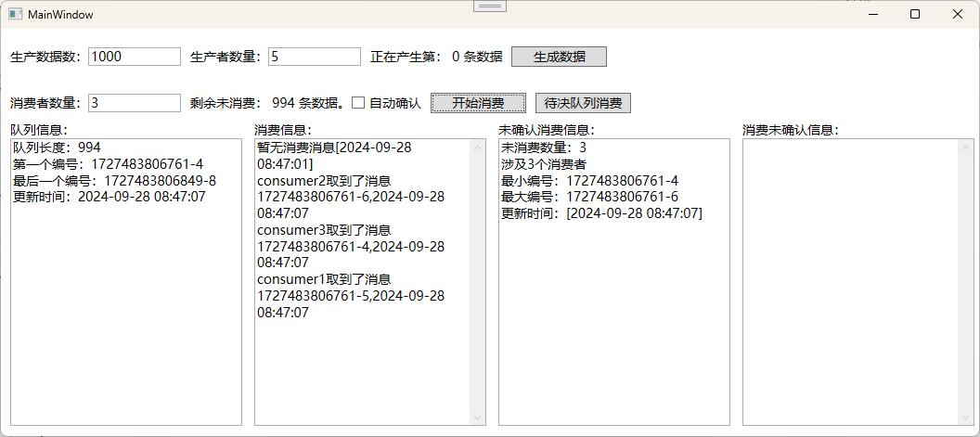Minimize the MainWindow window
980x437 pixels.
tap(873, 14)
